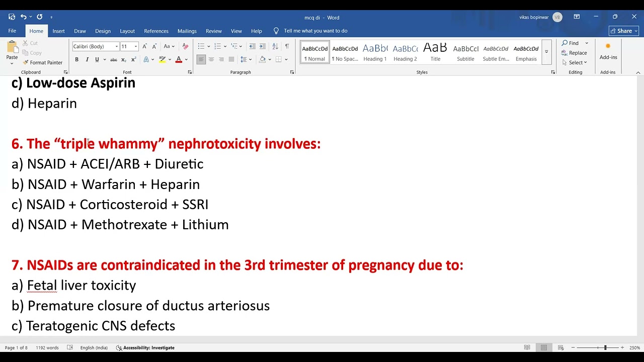Toggle Justify alignment

point(231,59)
